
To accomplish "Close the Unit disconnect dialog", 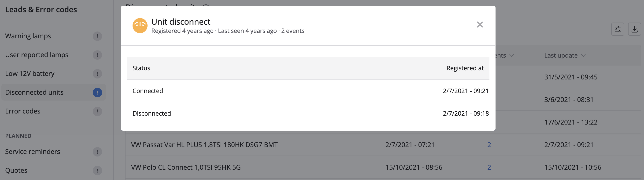I will click(x=480, y=25).
